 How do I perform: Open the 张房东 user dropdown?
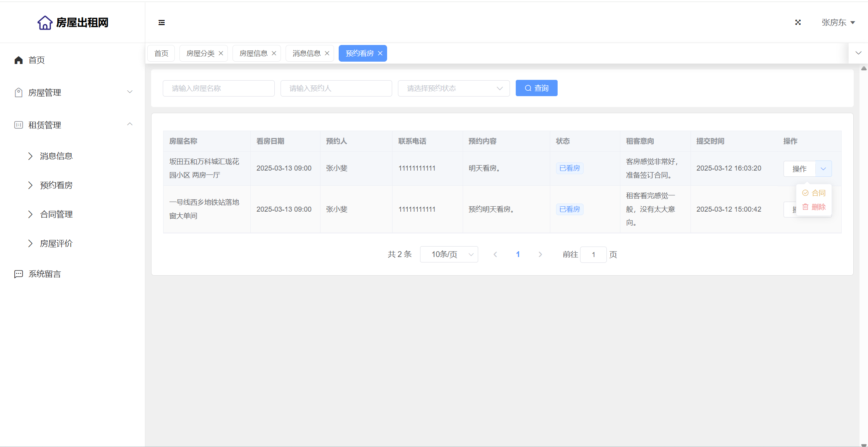tap(838, 22)
